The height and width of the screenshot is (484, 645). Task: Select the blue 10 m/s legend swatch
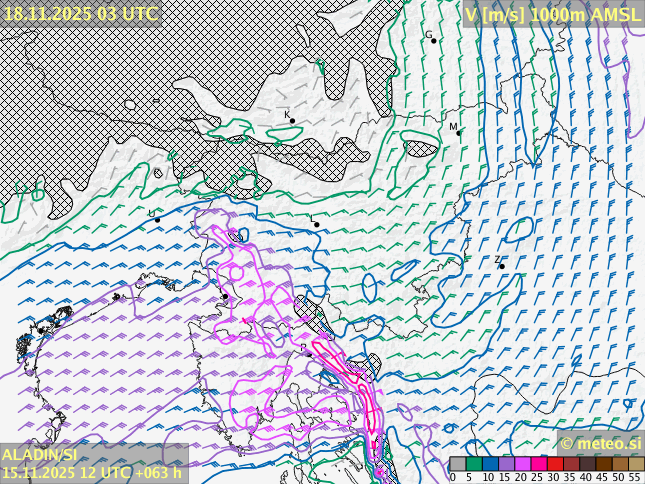click(490, 464)
